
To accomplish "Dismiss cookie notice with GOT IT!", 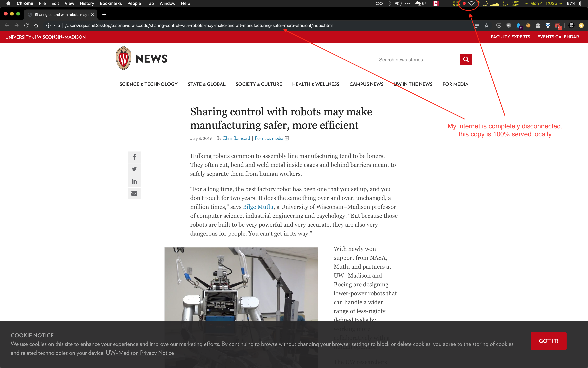I will click(548, 341).
